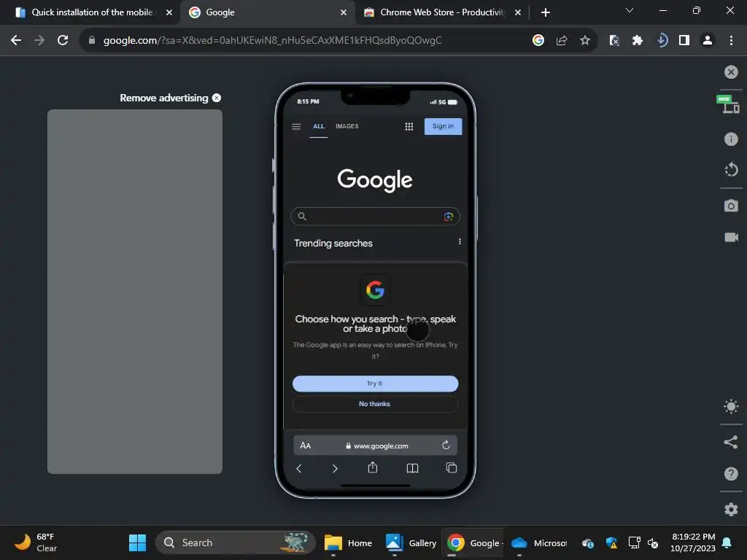Open the Extensions puzzle icon
747x560 pixels.
click(x=638, y=41)
